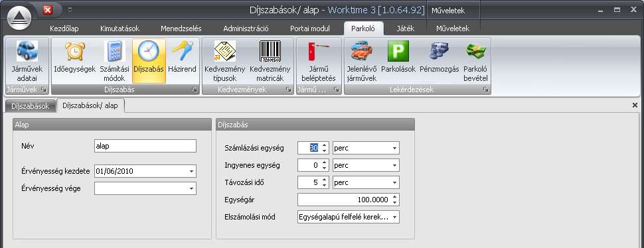Viewport: 644px width, 248px height.
Task: Expand the Járművek group launcher
Action: (44, 90)
